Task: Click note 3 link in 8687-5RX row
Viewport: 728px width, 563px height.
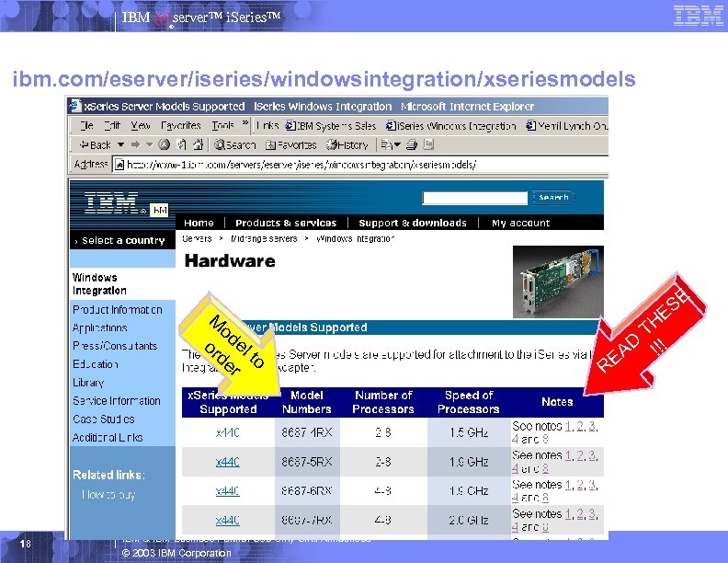Action: tap(592, 455)
